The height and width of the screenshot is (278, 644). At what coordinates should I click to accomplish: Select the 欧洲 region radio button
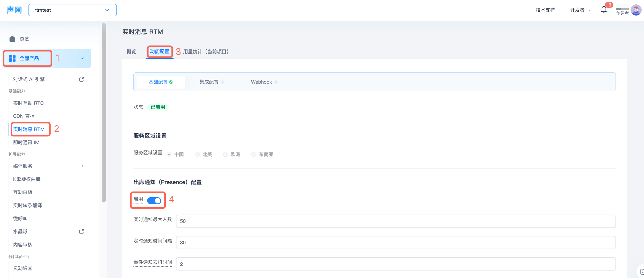[x=226, y=155]
